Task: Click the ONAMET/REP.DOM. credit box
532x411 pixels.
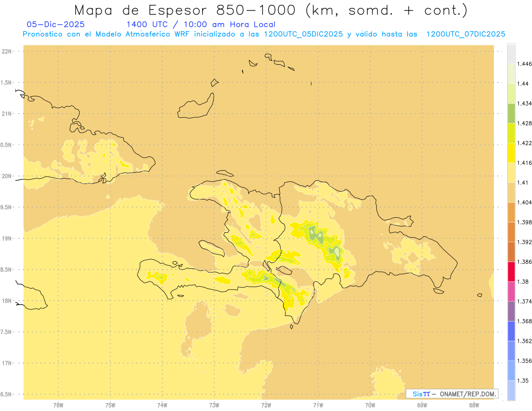Action: pyautogui.click(x=452, y=394)
